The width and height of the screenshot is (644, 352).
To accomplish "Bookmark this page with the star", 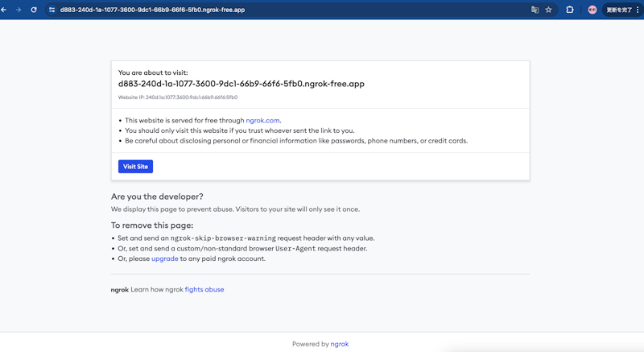I will point(549,10).
